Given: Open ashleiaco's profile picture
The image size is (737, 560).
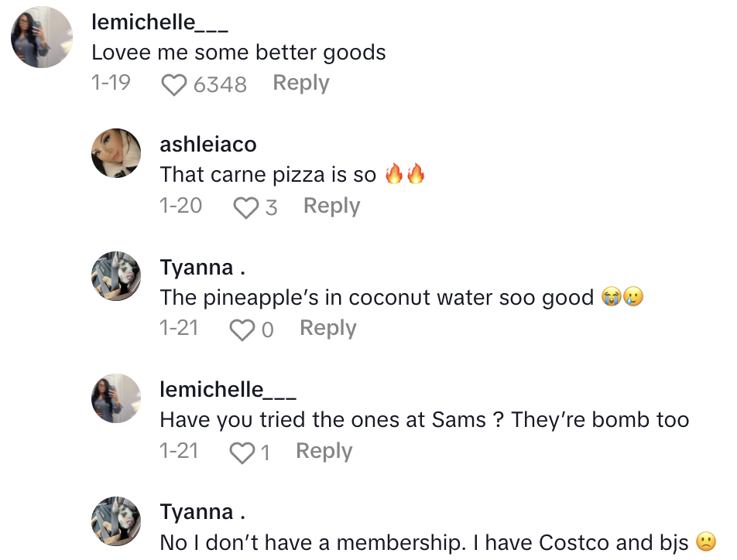Looking at the screenshot, I should click(116, 153).
